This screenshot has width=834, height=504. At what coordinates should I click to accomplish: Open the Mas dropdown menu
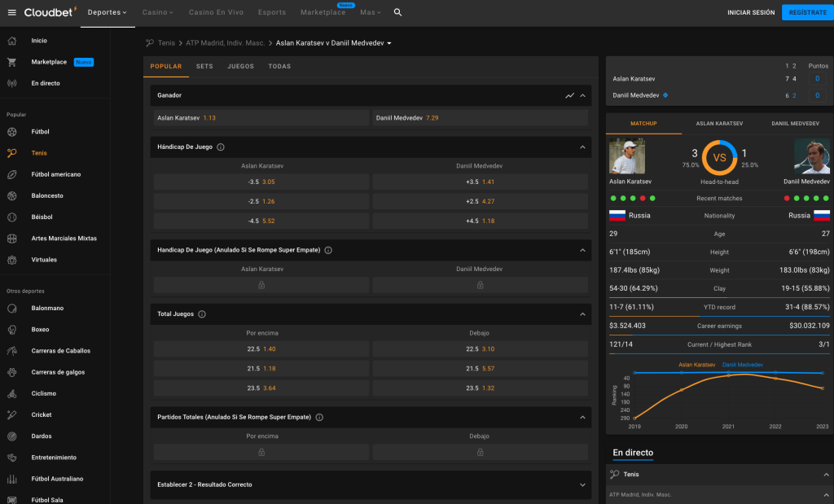tap(371, 12)
